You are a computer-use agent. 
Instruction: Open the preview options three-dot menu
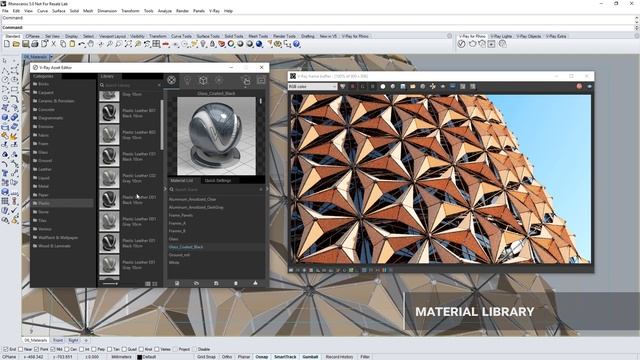[x=261, y=101]
